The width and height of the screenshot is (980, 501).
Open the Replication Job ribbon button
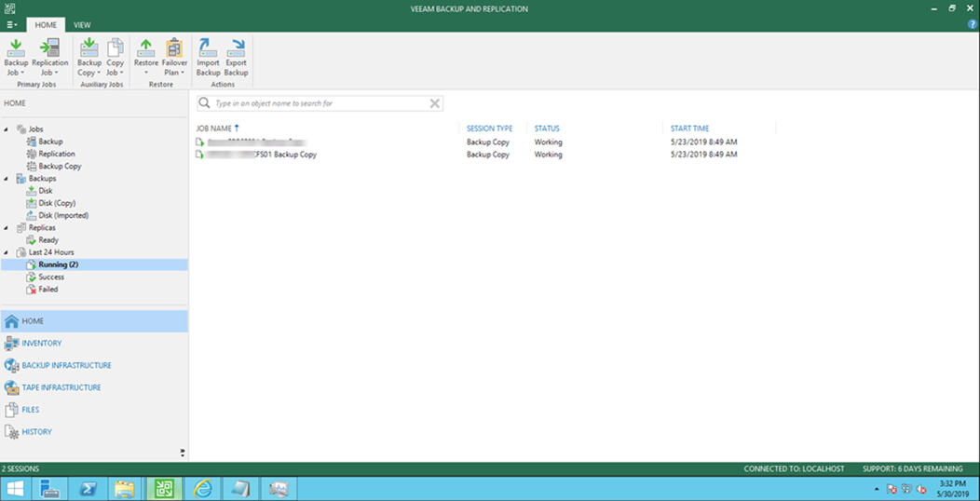(49, 58)
